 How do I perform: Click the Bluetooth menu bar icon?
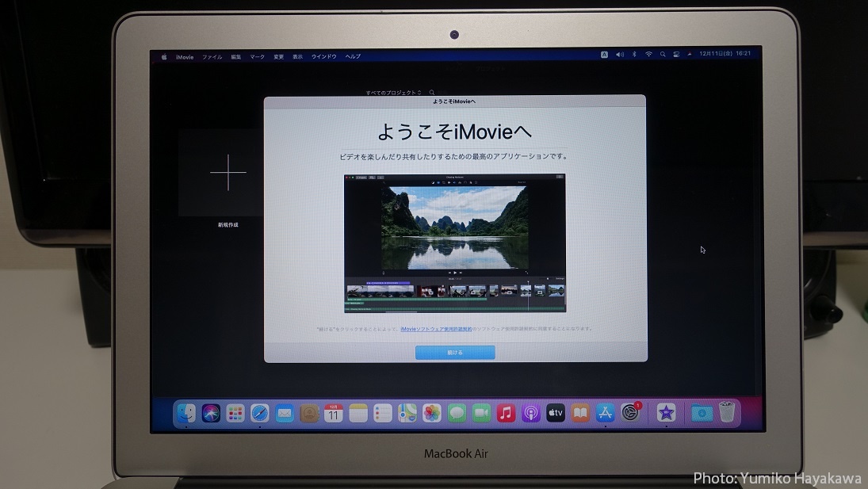pyautogui.click(x=634, y=54)
